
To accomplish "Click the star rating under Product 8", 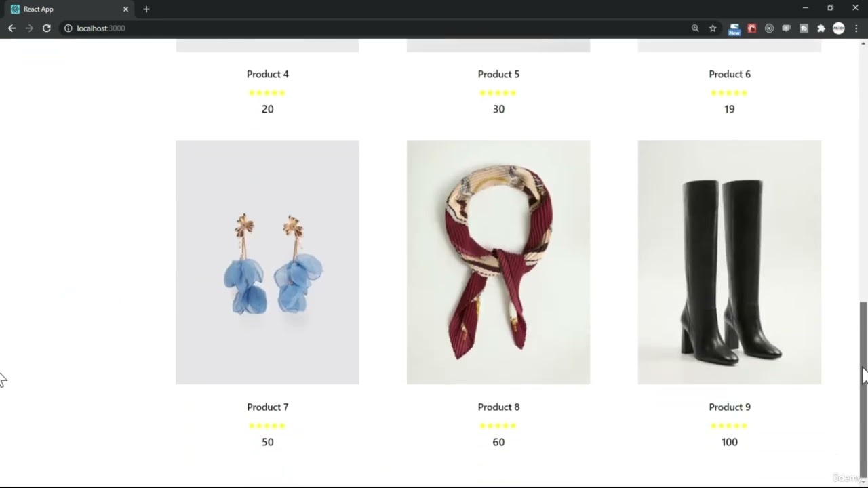I will click(x=498, y=426).
